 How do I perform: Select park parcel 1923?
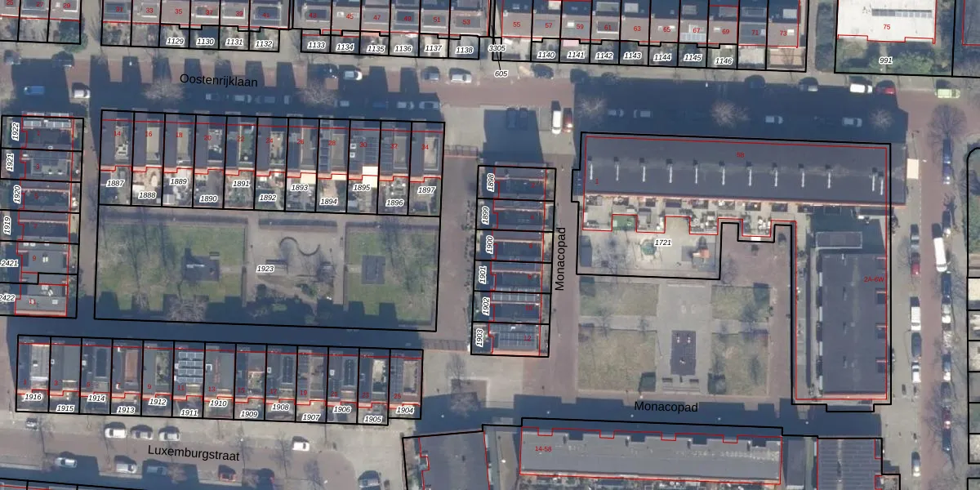pos(265,269)
